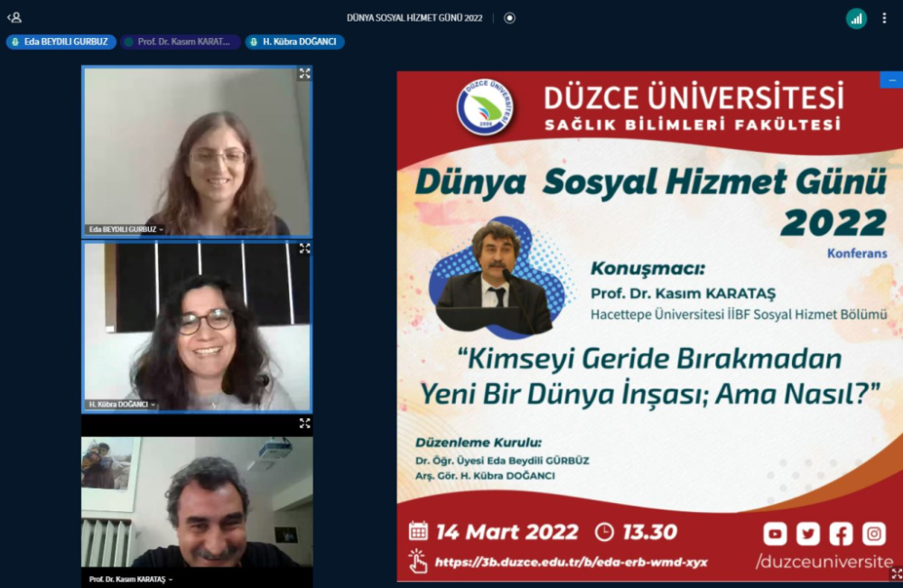Minimize the presentation with blue minus button

coord(891,80)
